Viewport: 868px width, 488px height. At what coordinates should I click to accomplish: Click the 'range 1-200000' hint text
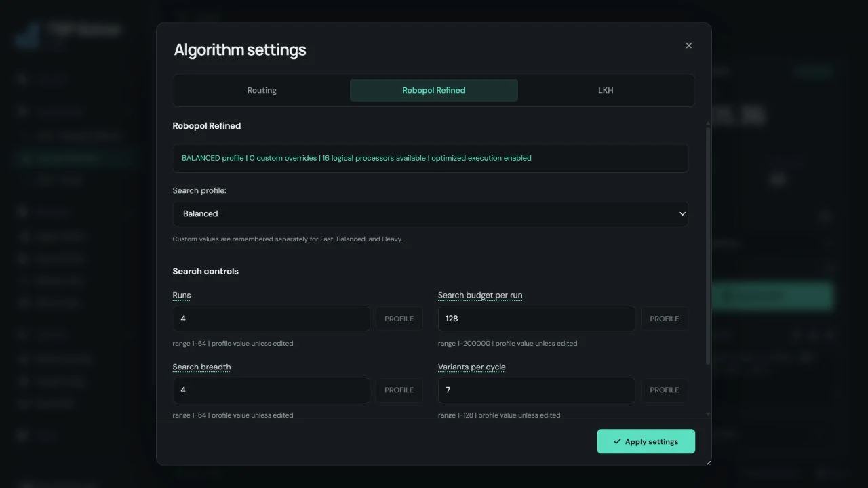tap(507, 343)
